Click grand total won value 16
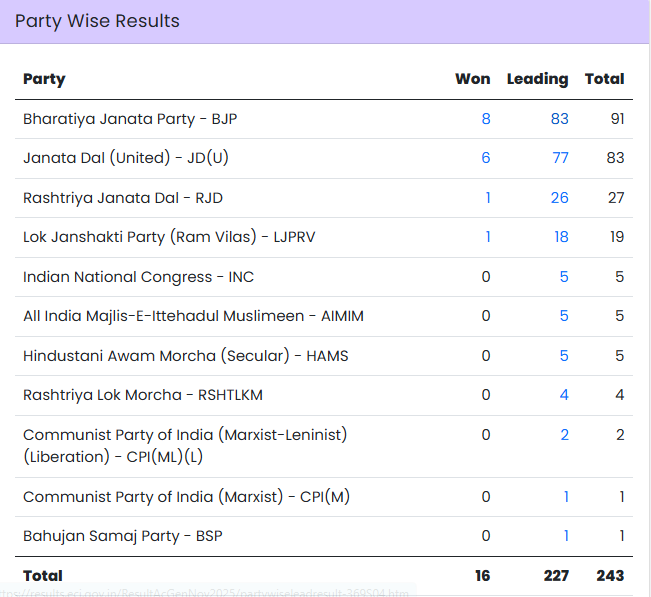This screenshot has width=651, height=597. pos(482,575)
